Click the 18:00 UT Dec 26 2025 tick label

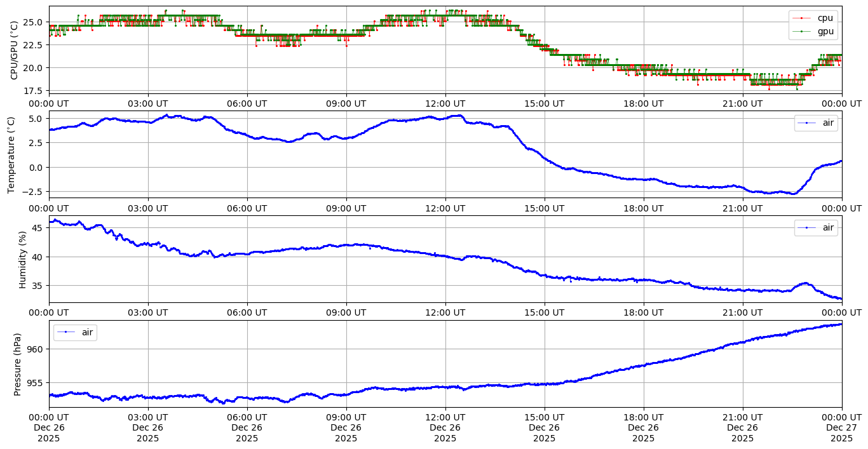coord(643,427)
